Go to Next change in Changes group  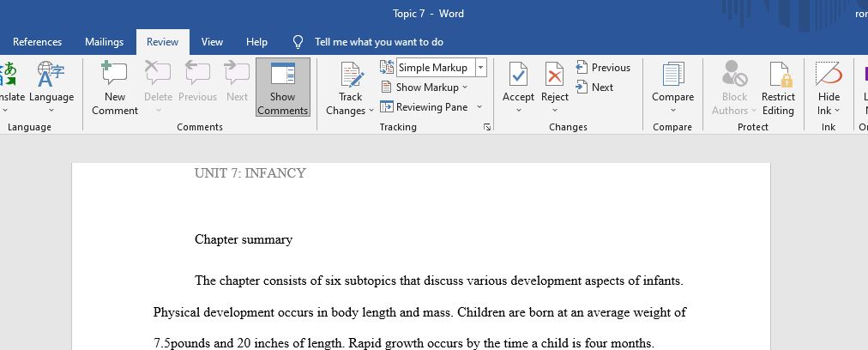click(x=594, y=87)
